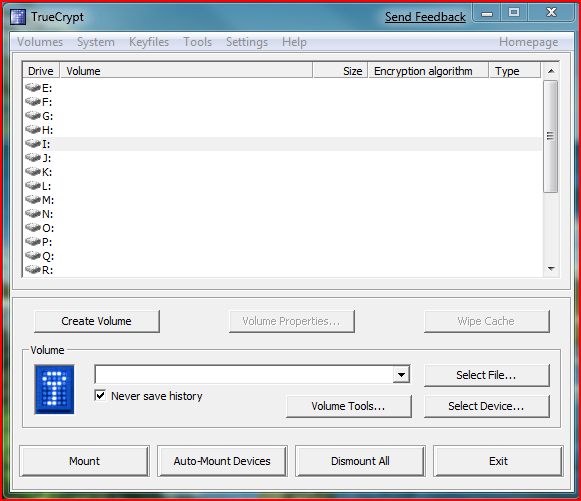Click the Encryption algorithm column header
Viewport: 581px width, 501px height.
(428, 71)
